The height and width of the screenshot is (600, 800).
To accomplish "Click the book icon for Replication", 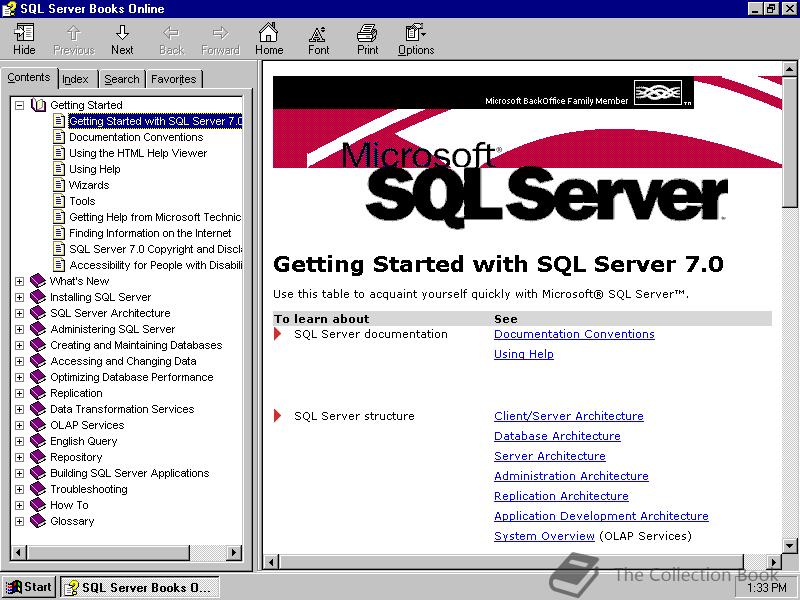I will click(38, 393).
